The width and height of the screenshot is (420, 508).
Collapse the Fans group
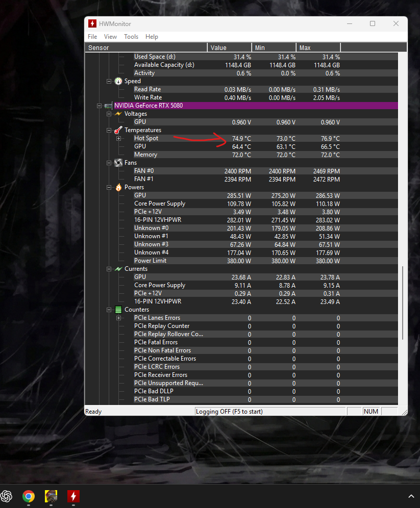tap(109, 163)
